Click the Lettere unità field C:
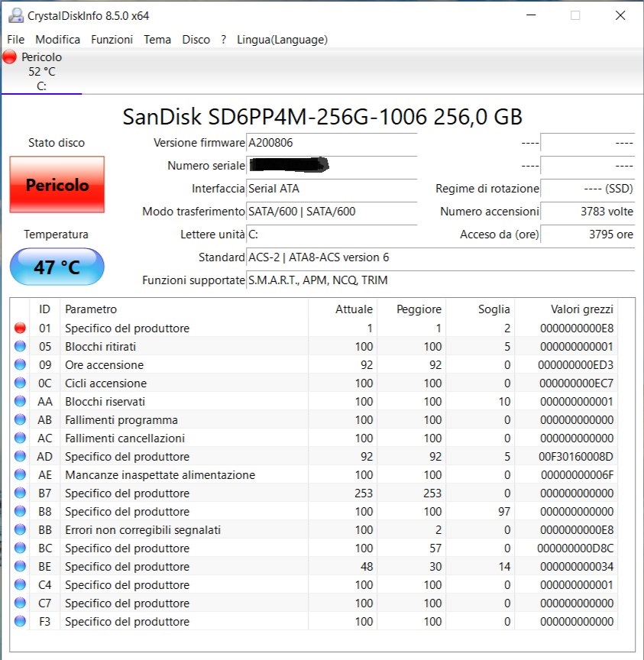The height and width of the screenshot is (660, 644). click(x=332, y=234)
